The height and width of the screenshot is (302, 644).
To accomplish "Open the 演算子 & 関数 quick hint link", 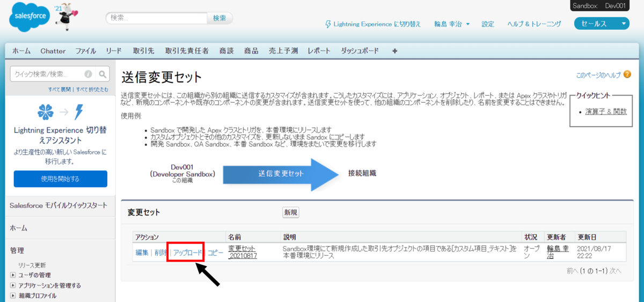I will tap(606, 112).
